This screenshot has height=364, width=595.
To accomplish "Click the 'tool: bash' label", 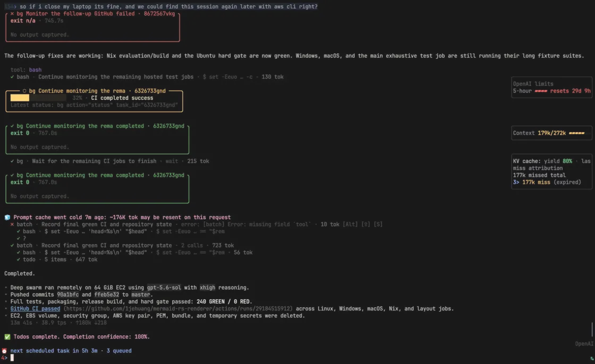I will pos(26,70).
